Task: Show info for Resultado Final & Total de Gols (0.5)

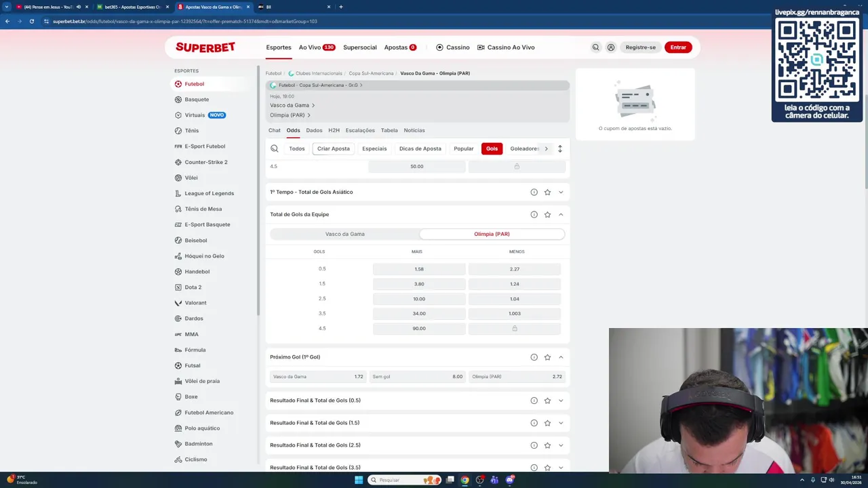Action: [534, 401]
